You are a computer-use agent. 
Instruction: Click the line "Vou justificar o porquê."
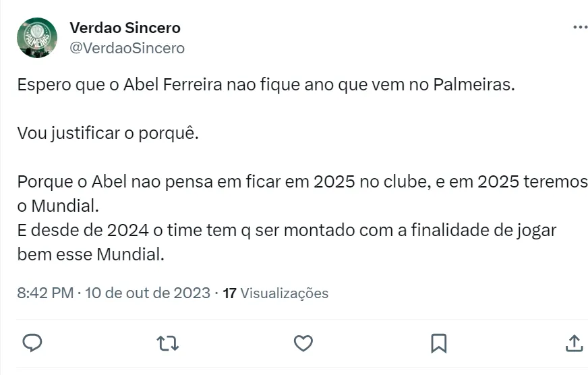(x=109, y=132)
